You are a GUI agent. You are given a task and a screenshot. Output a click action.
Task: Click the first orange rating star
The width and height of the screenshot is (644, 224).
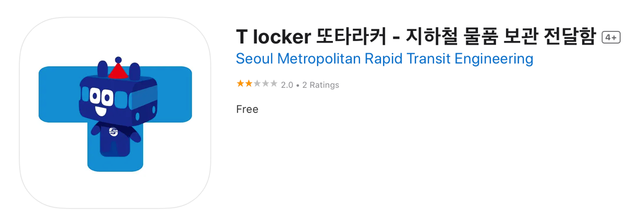coord(241,84)
